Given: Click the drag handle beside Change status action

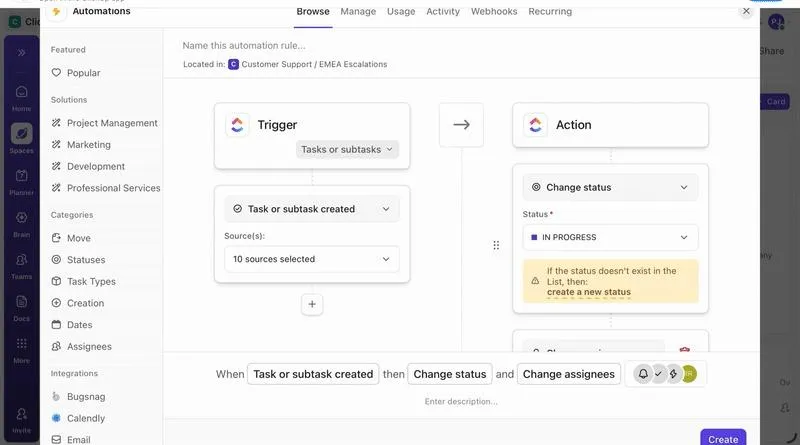Looking at the screenshot, I should tap(496, 245).
